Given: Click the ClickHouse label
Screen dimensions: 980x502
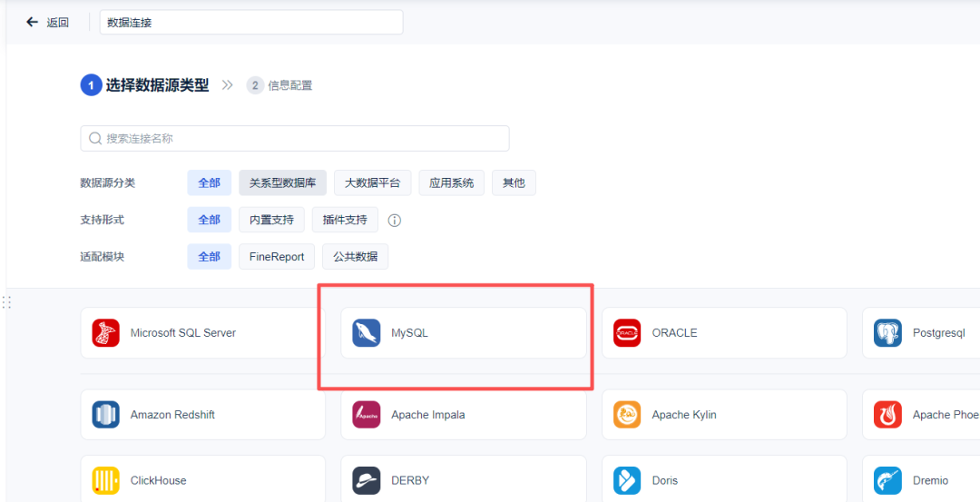Looking at the screenshot, I should pos(158,481).
